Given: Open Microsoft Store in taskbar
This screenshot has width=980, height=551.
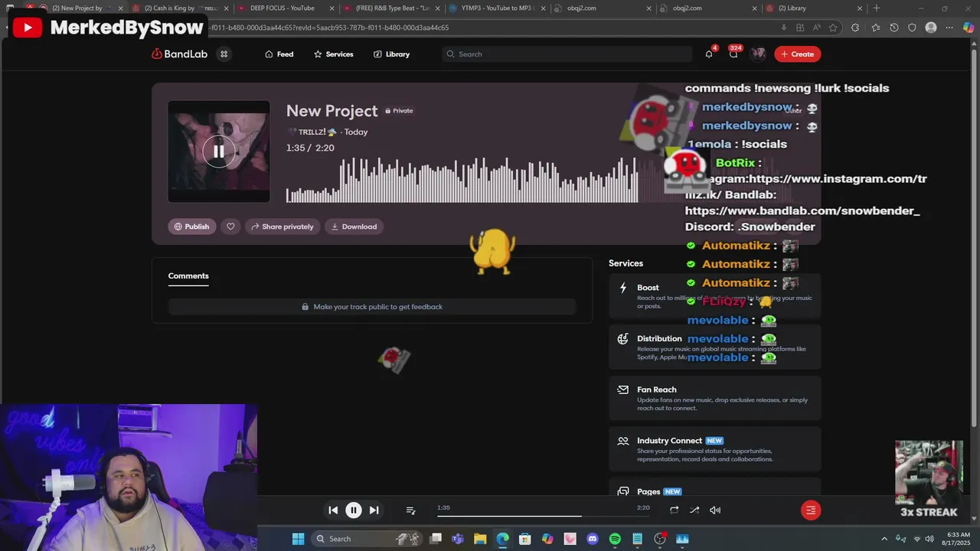Looking at the screenshot, I should [x=525, y=539].
